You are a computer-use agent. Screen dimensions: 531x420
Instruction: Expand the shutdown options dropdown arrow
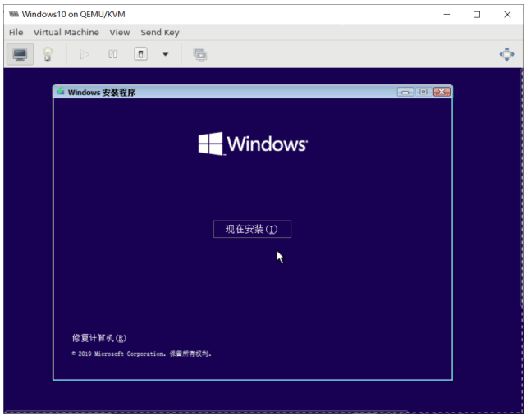coord(165,54)
